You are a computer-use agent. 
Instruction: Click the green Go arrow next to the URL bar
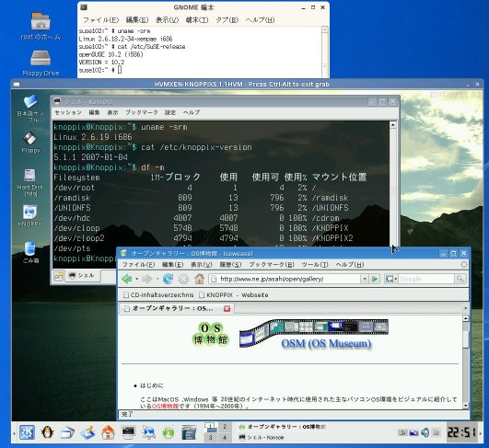(x=375, y=279)
